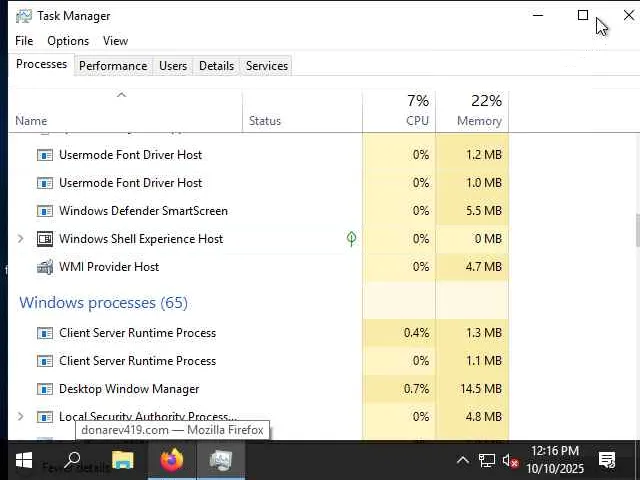Click the green leaf suspended status icon
640x480 pixels.
pyautogui.click(x=351, y=239)
